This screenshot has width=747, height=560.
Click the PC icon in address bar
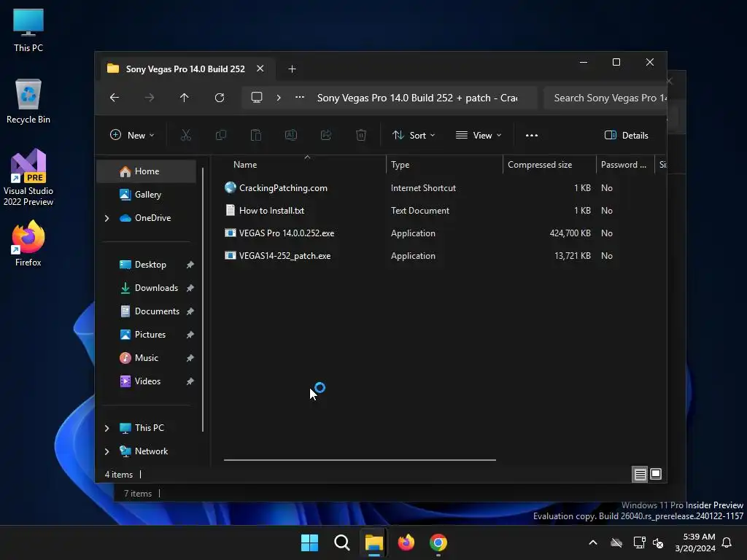257,98
